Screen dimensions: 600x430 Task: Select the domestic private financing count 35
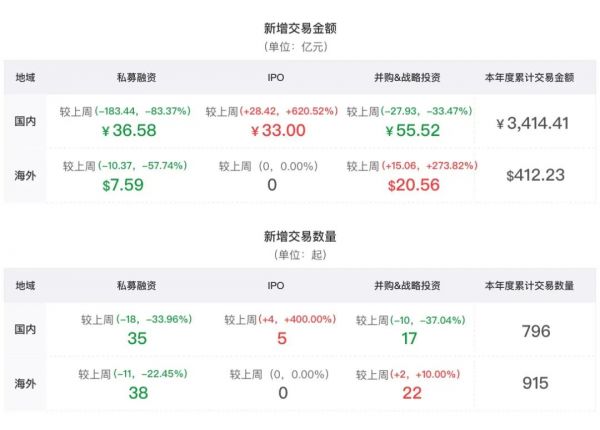click(x=137, y=339)
